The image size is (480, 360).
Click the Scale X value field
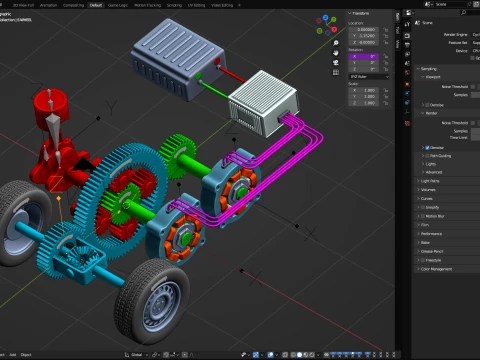point(364,90)
